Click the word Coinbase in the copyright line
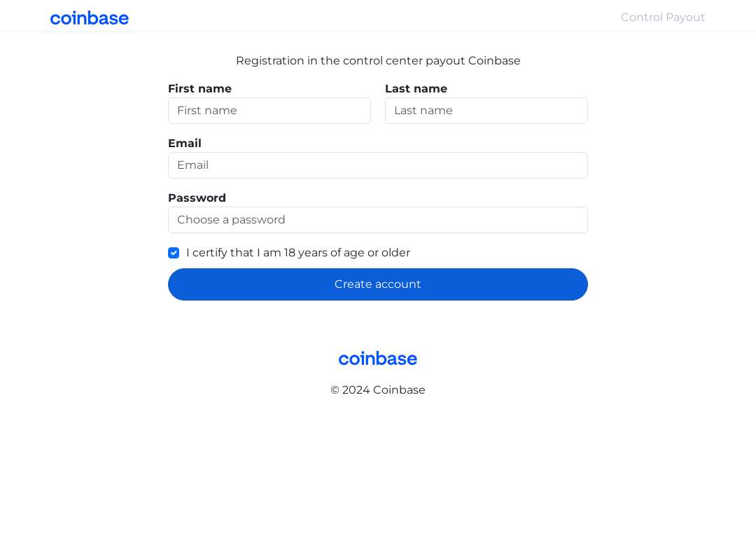The width and height of the screenshot is (756, 538). click(x=399, y=390)
